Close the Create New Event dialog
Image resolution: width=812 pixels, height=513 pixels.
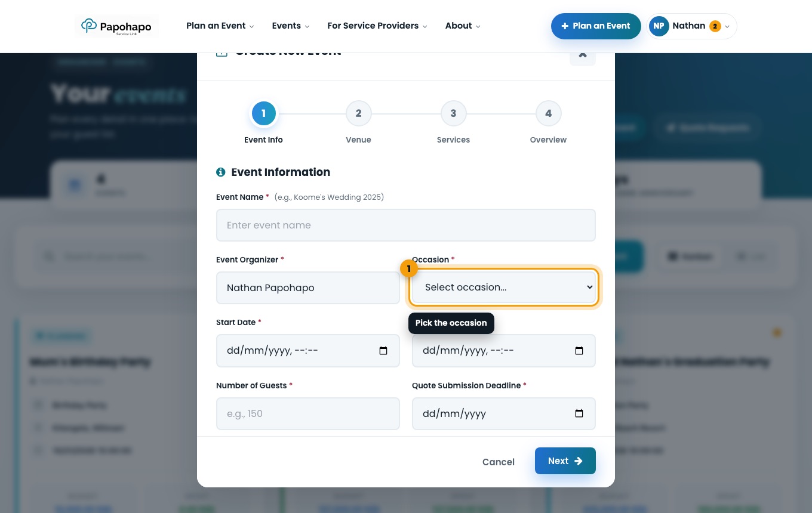583,55
